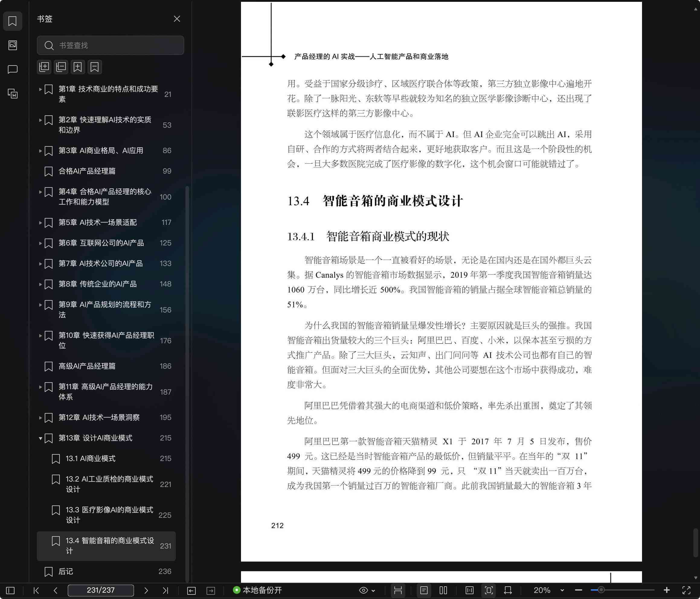
Task: Enter full screen mode
Action: click(686, 590)
